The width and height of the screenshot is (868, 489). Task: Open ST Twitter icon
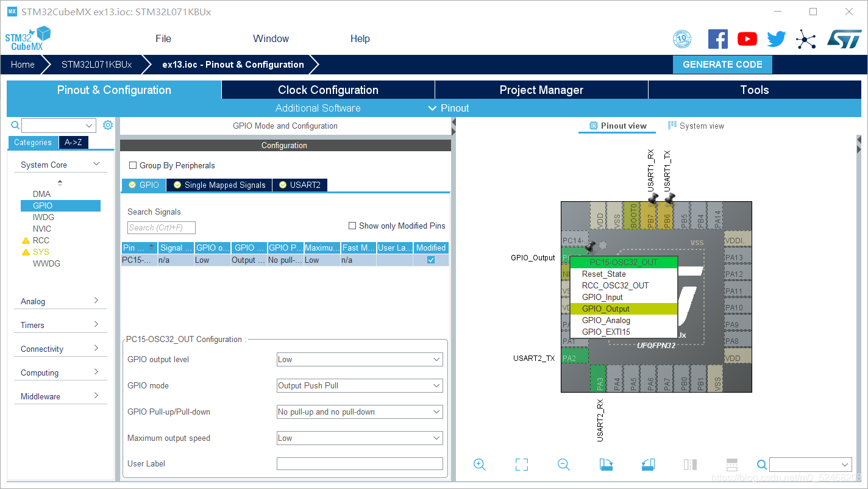tap(777, 39)
